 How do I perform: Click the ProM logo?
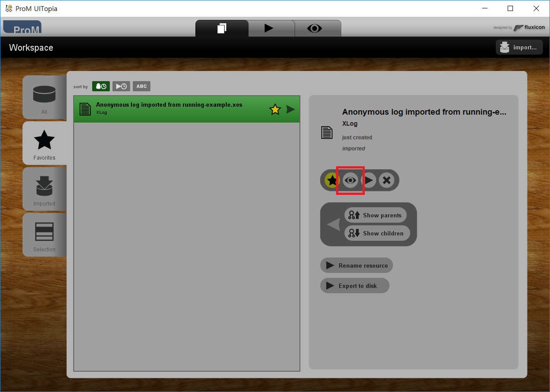point(22,28)
